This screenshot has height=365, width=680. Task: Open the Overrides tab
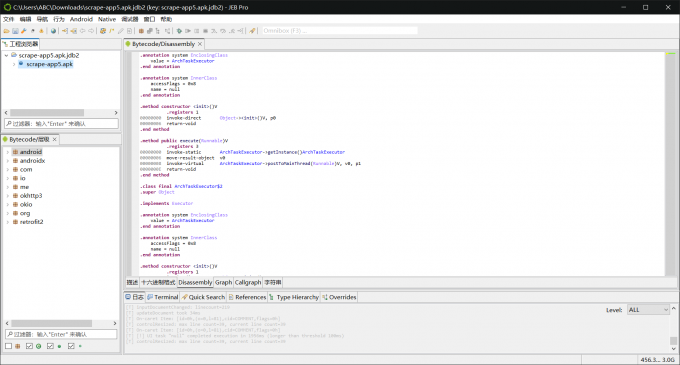(x=339, y=297)
